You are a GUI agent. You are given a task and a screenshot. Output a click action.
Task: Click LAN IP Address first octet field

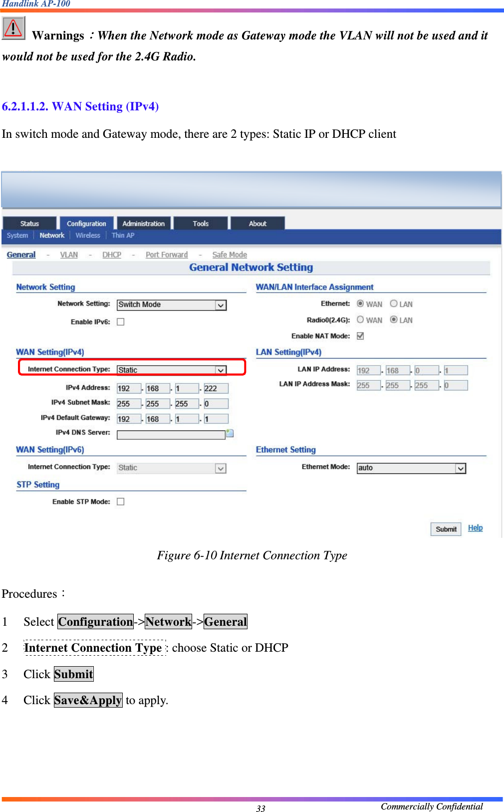(x=369, y=371)
